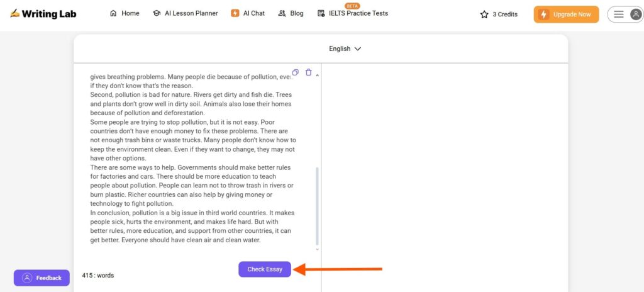Open the AI Chat page
This screenshot has height=292, width=644.
pyautogui.click(x=248, y=13)
